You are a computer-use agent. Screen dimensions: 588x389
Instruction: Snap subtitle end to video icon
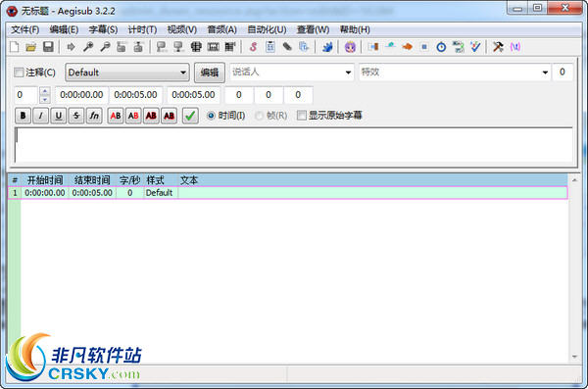tap(178, 47)
